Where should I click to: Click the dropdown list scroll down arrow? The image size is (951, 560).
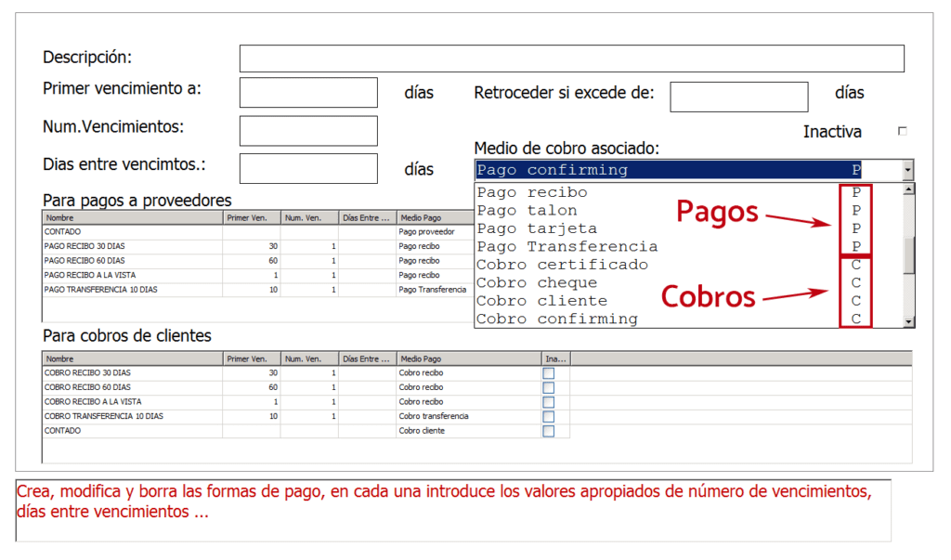pos(908,320)
